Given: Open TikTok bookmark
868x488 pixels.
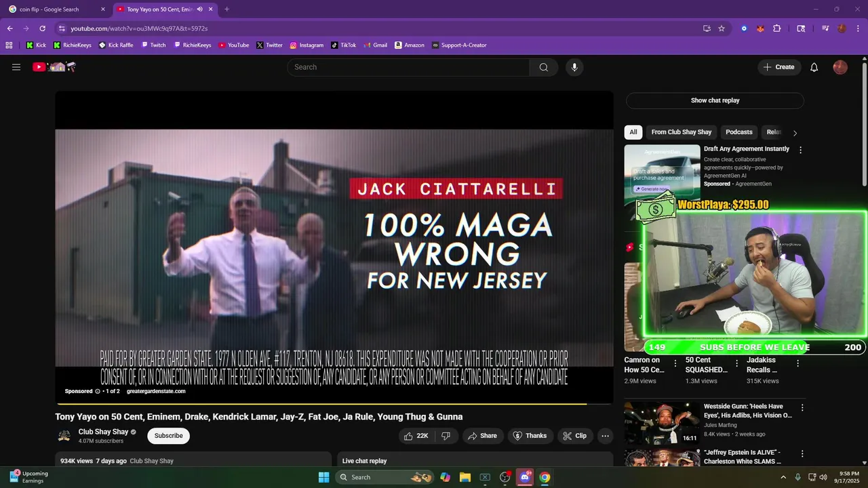Looking at the screenshot, I should click(x=343, y=45).
